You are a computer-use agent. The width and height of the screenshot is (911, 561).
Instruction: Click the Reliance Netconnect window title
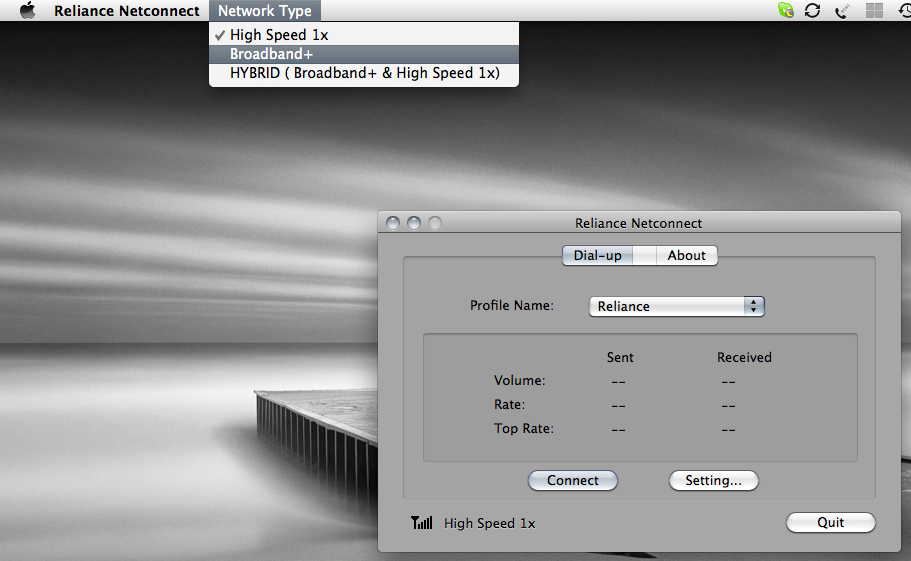click(x=639, y=223)
